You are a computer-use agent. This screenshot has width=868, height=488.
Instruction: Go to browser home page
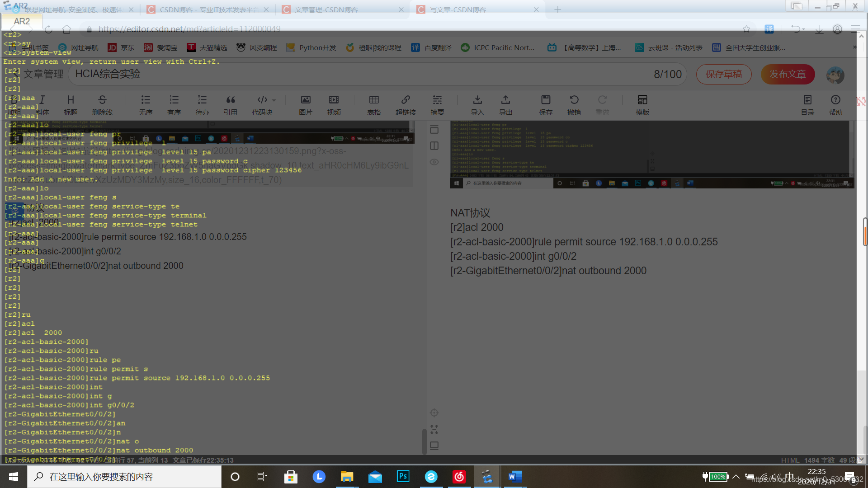67,29
